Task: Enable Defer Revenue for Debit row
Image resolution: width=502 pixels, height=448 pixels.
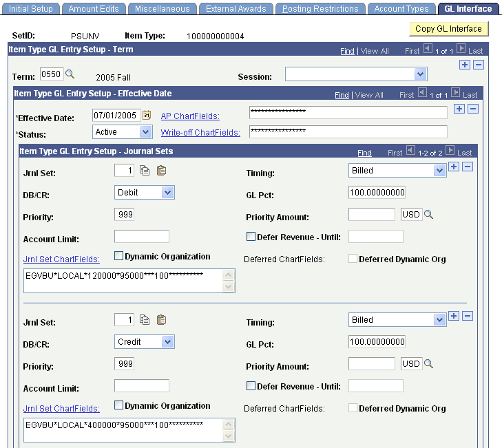Action: tap(251, 237)
